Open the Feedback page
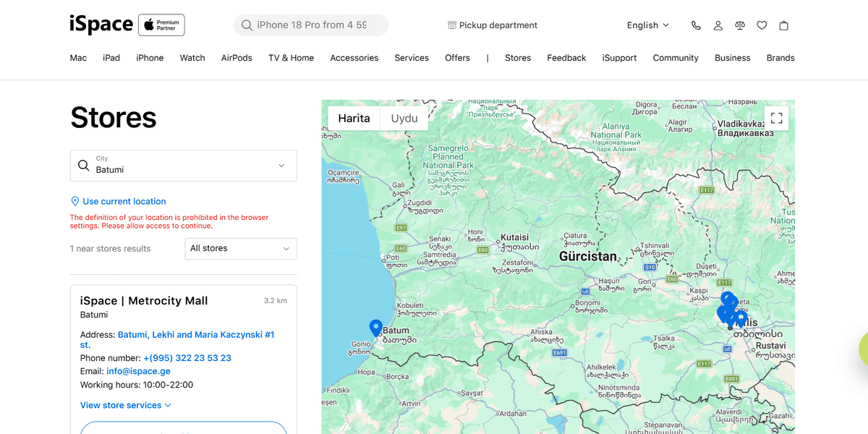Screen dimensions: 868x434 (x=566, y=58)
